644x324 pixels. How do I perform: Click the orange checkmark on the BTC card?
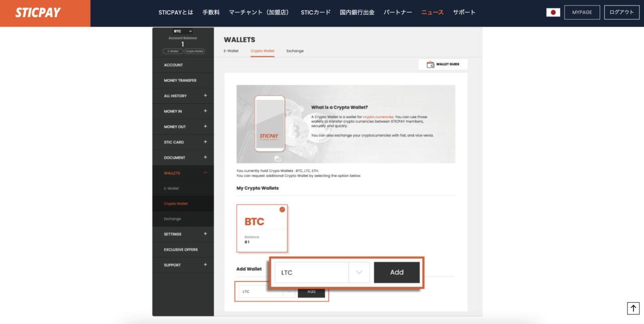(x=282, y=209)
